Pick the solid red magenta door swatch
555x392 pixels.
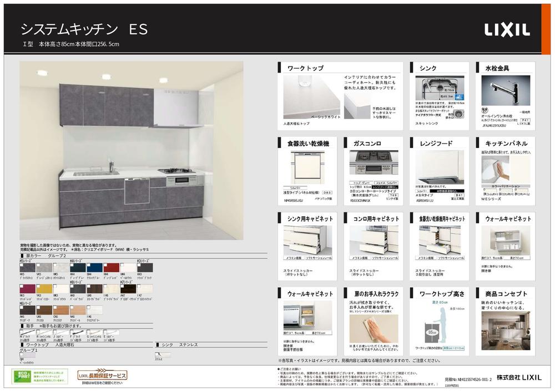27,288
